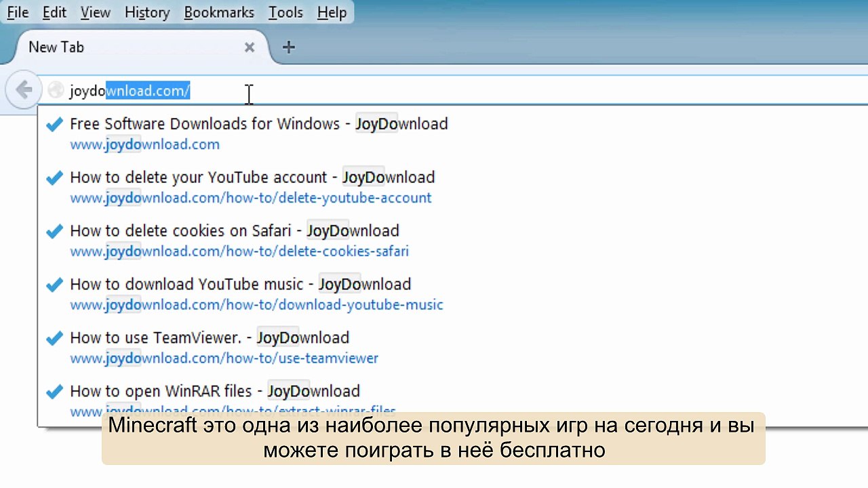Choose 'How to delete your YouTube account' suggestion
The image size is (868, 488).
coord(252,178)
